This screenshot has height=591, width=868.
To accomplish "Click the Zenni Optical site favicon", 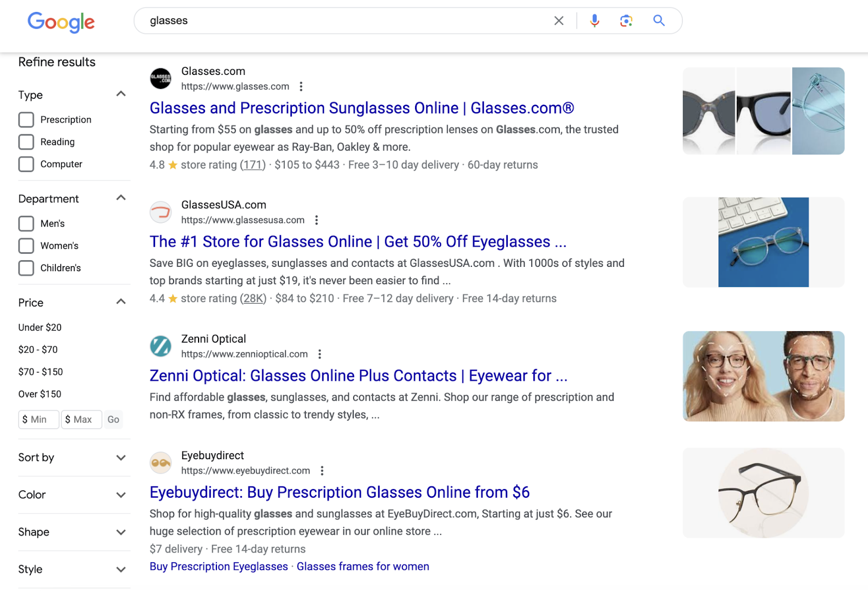I will tap(161, 346).
